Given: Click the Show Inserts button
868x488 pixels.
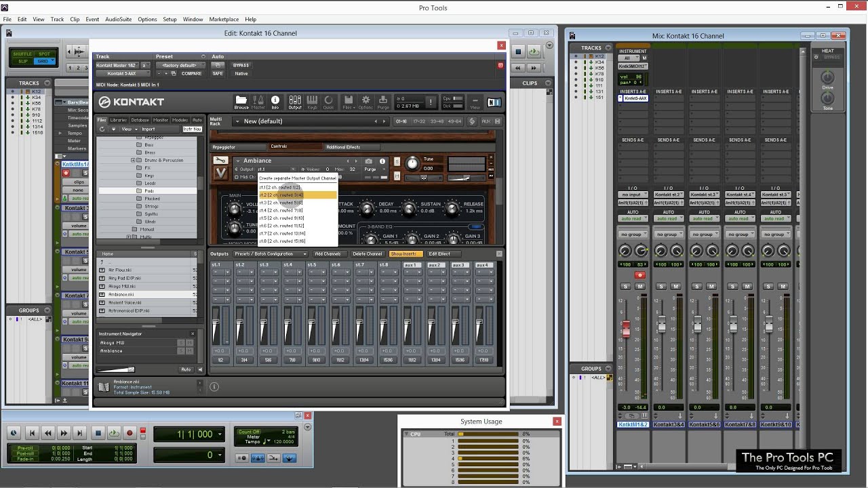Looking at the screenshot, I should 405,253.
